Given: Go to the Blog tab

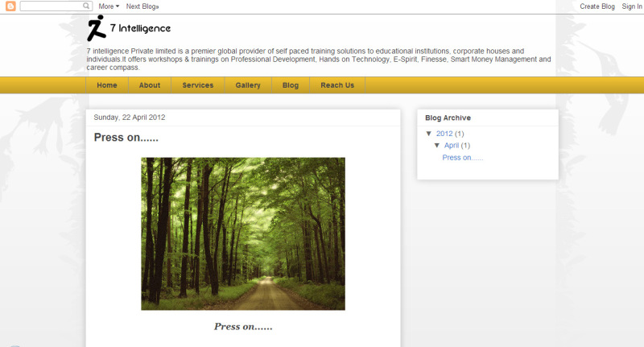Looking at the screenshot, I should coord(291,85).
